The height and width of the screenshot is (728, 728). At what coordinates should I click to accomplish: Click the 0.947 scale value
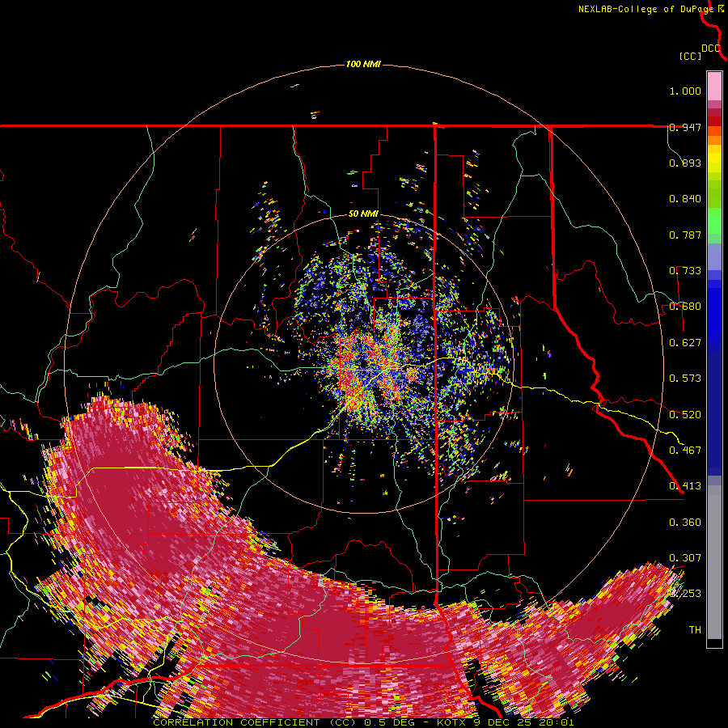pos(685,127)
